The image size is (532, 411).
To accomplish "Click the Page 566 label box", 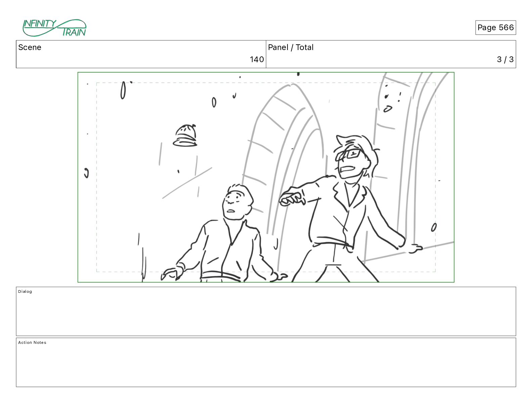I will click(x=495, y=28).
